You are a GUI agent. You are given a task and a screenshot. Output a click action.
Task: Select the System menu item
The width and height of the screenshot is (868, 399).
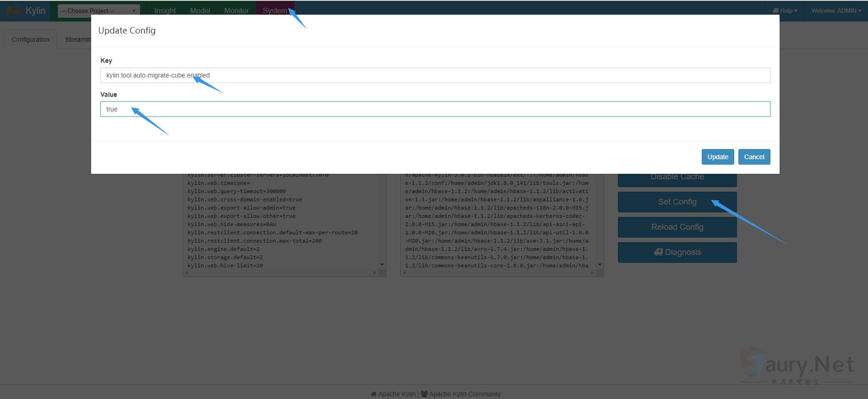[274, 11]
